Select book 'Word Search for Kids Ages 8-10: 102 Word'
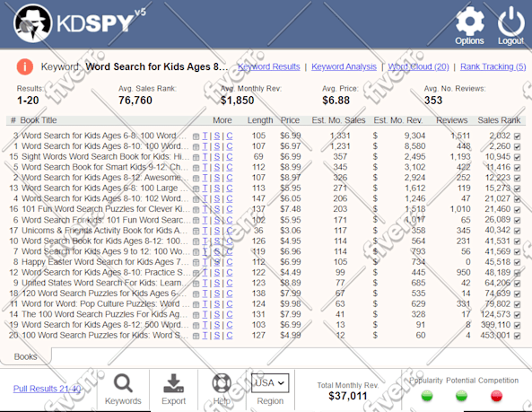Viewport: 532px width, 412px height. [104, 198]
